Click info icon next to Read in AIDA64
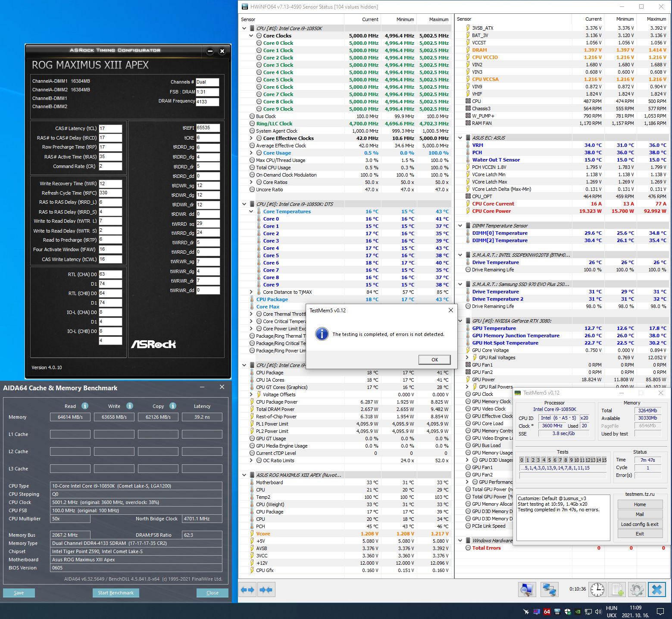 pos(85,406)
